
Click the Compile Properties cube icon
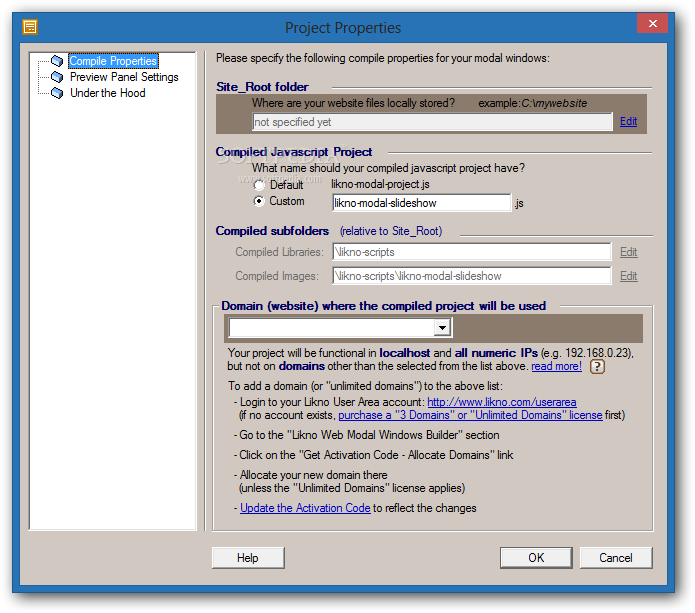pyautogui.click(x=57, y=61)
